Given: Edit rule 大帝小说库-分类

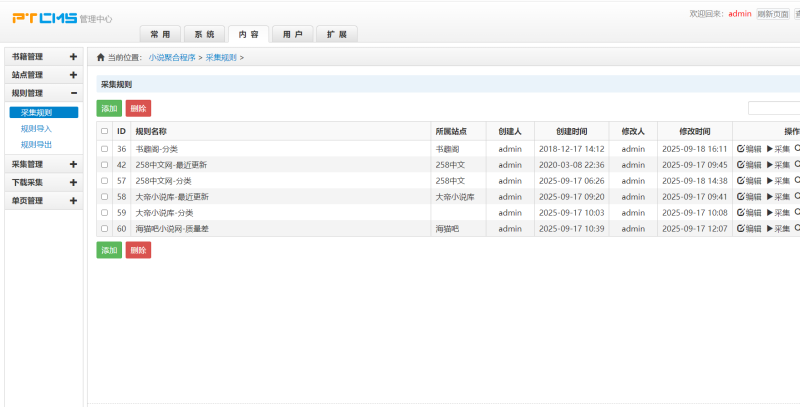Looking at the screenshot, I should point(749,213).
